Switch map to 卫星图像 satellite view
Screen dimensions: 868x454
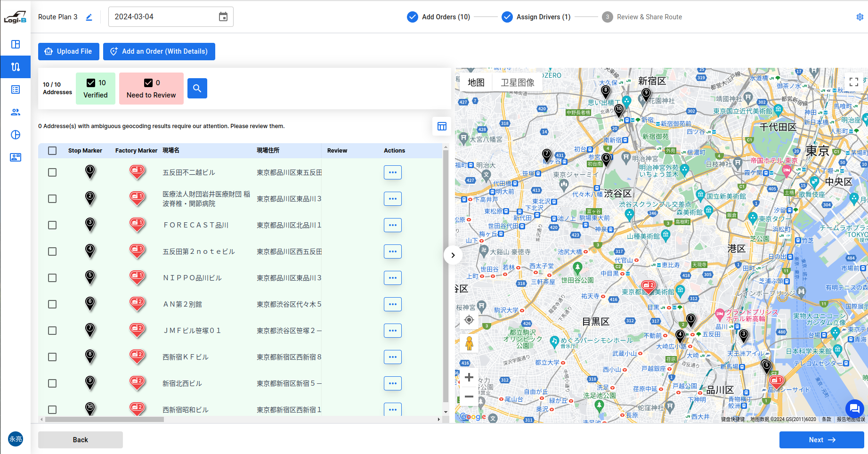517,82
